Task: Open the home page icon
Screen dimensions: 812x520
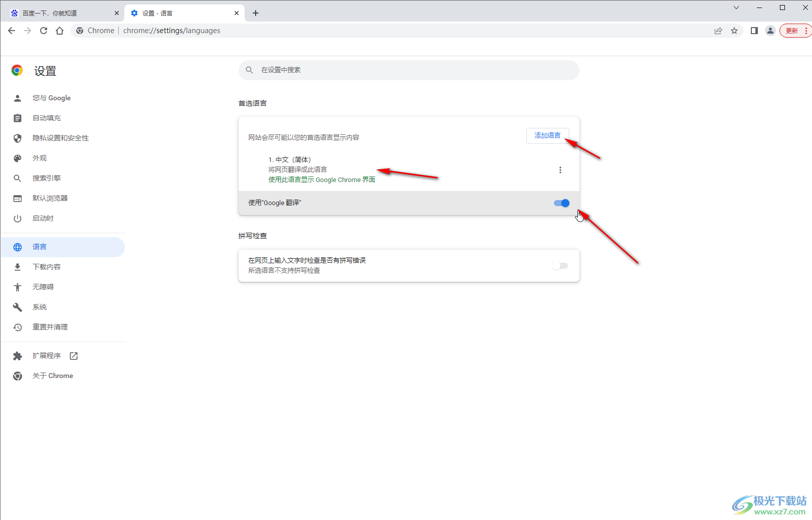Action: [60, 31]
